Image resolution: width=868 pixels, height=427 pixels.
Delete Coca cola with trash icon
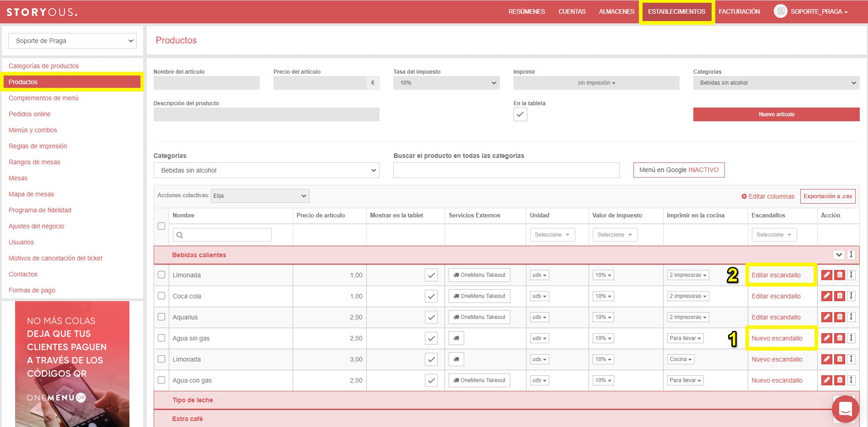pos(840,296)
